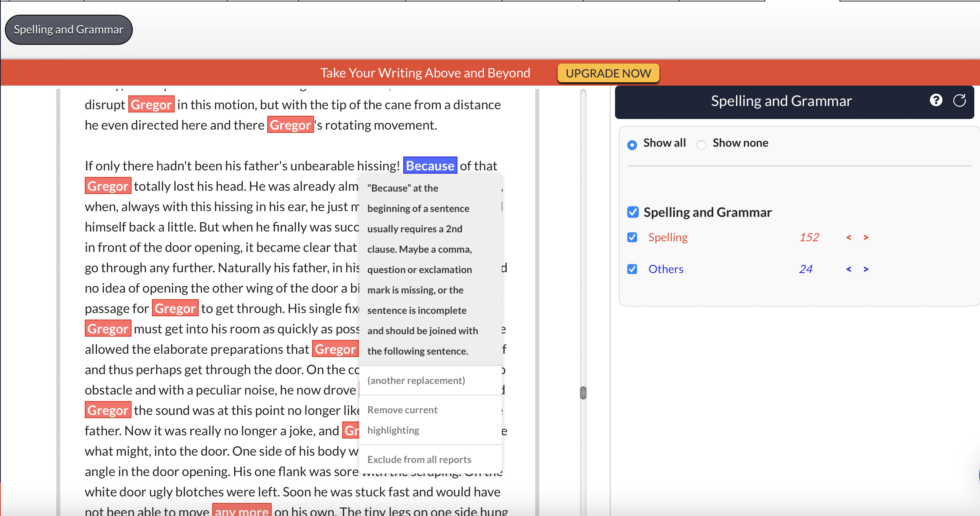Jump to next Spelling error using right arrow
This screenshot has height=516, width=980.
[x=865, y=238]
